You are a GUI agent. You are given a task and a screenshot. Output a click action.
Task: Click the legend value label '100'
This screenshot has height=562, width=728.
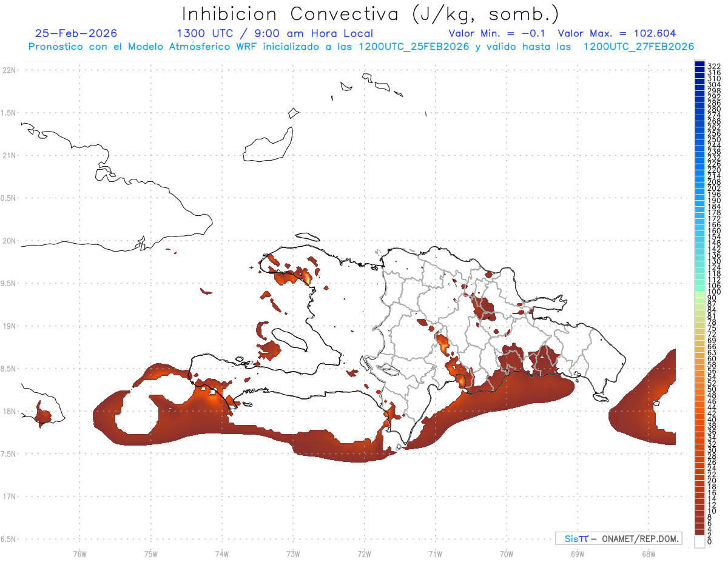click(714, 292)
